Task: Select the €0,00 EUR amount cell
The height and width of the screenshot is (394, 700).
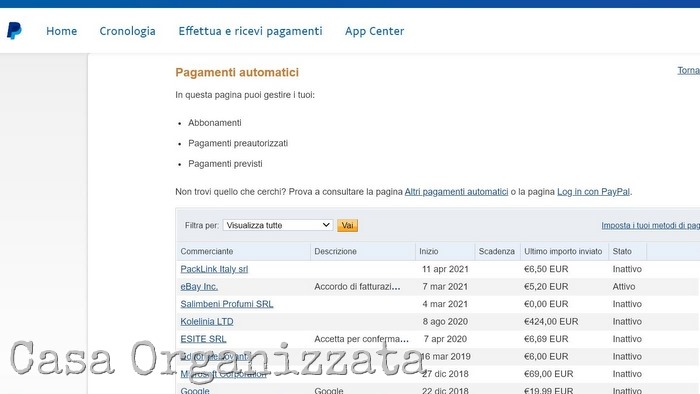Action: [546, 304]
